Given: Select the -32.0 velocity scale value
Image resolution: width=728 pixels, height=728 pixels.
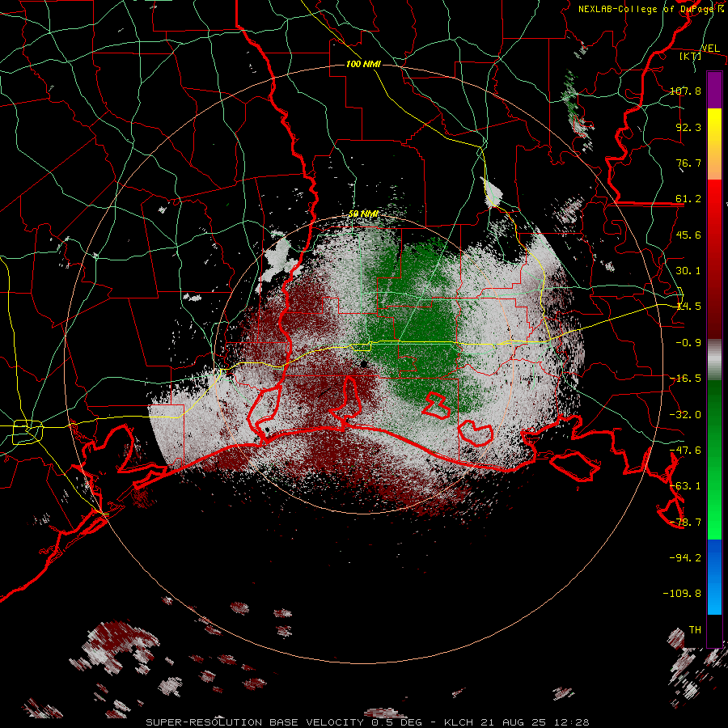Looking at the screenshot, I should click(x=685, y=415).
